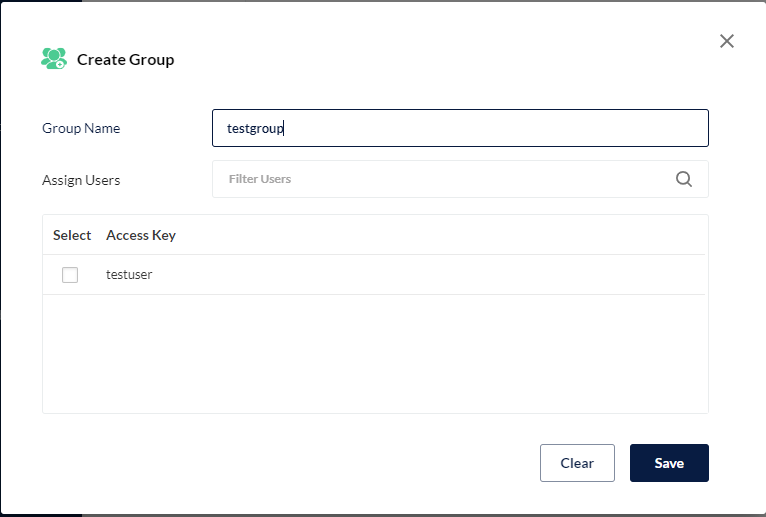Select the testuser row text
This screenshot has height=517, width=766.
coord(129,275)
